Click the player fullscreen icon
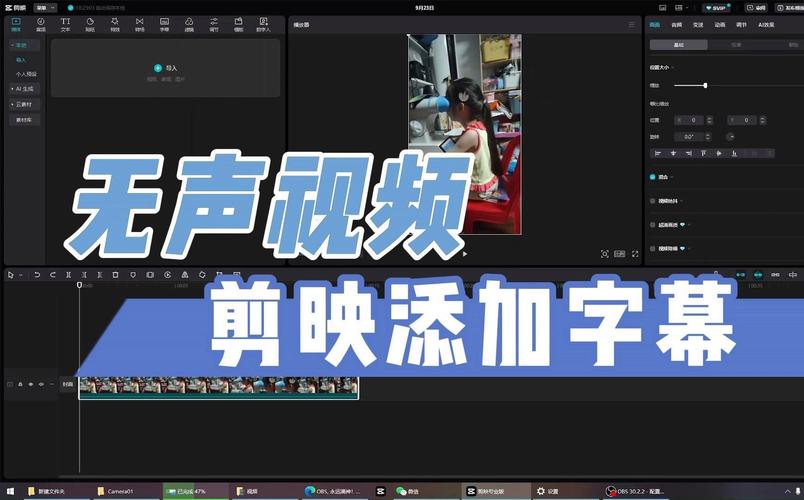804x500 pixels. pos(635,254)
